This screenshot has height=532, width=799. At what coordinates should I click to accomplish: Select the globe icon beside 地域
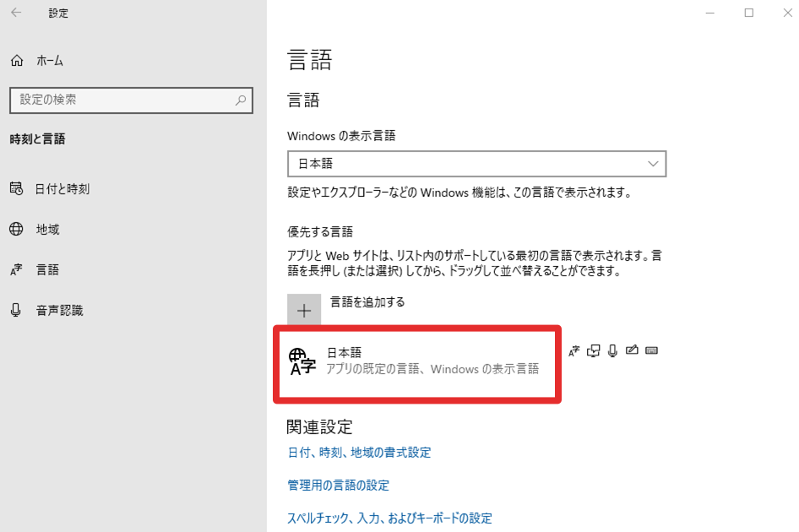pos(16,230)
